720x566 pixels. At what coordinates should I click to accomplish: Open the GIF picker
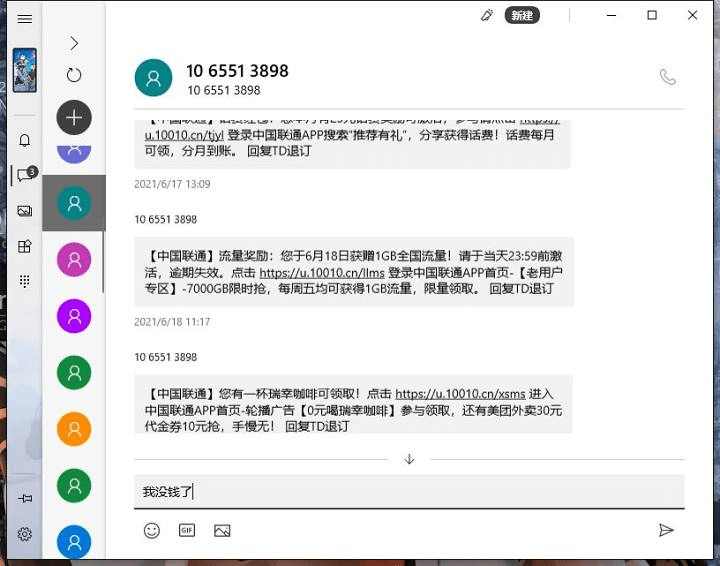187,531
